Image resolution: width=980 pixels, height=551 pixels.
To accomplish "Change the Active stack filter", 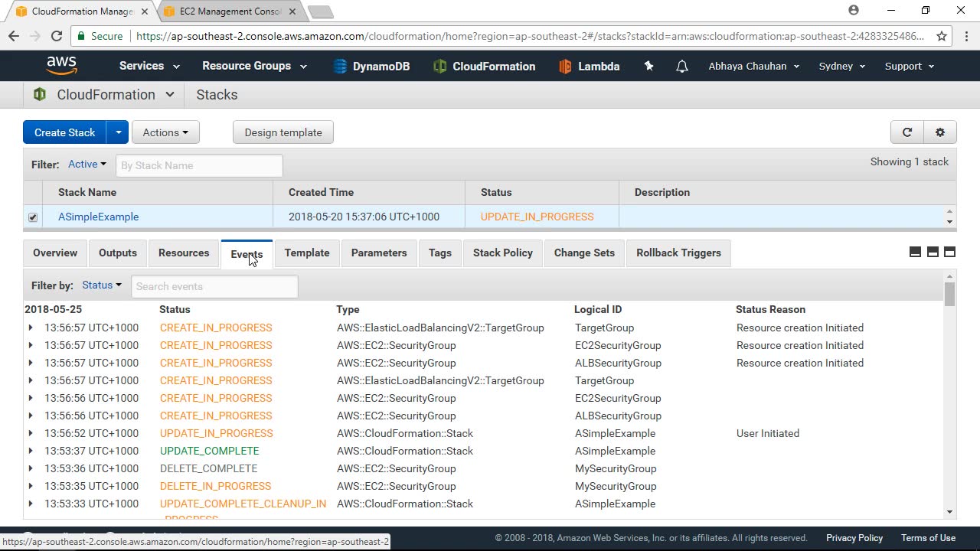I will 87,164.
